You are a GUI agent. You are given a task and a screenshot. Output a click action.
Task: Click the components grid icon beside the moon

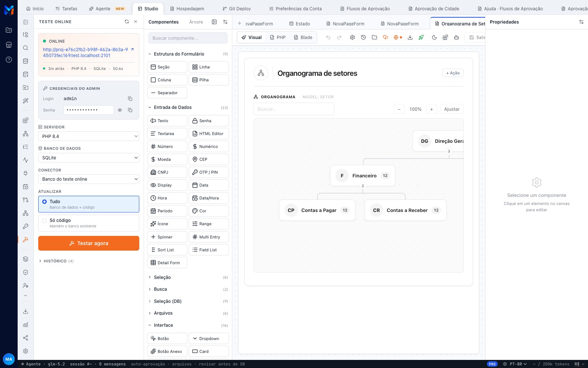coord(445,38)
